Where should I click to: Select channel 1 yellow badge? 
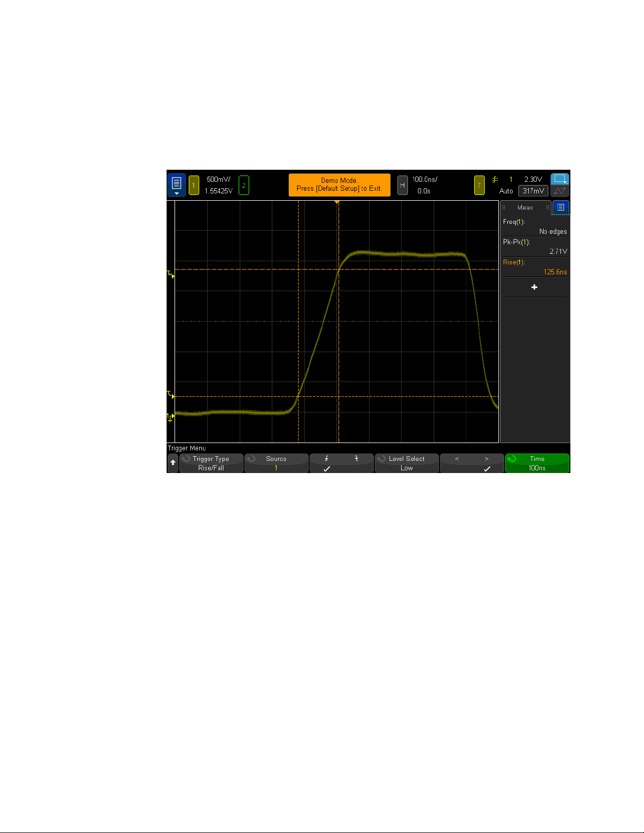[193, 186]
